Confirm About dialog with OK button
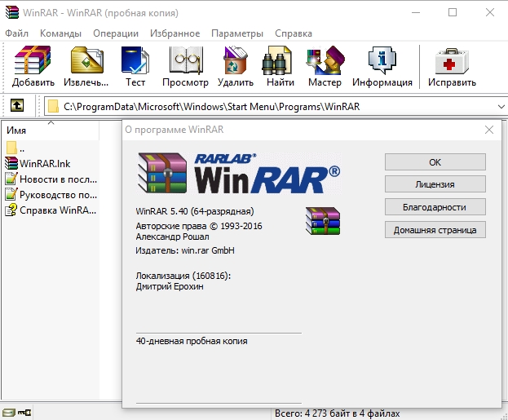 point(435,162)
